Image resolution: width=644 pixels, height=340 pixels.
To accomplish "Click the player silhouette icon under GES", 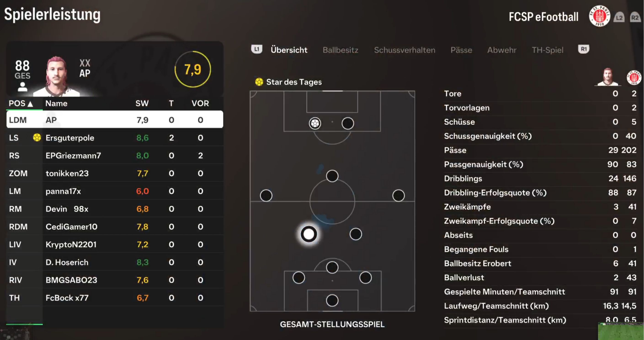I will tap(22, 87).
